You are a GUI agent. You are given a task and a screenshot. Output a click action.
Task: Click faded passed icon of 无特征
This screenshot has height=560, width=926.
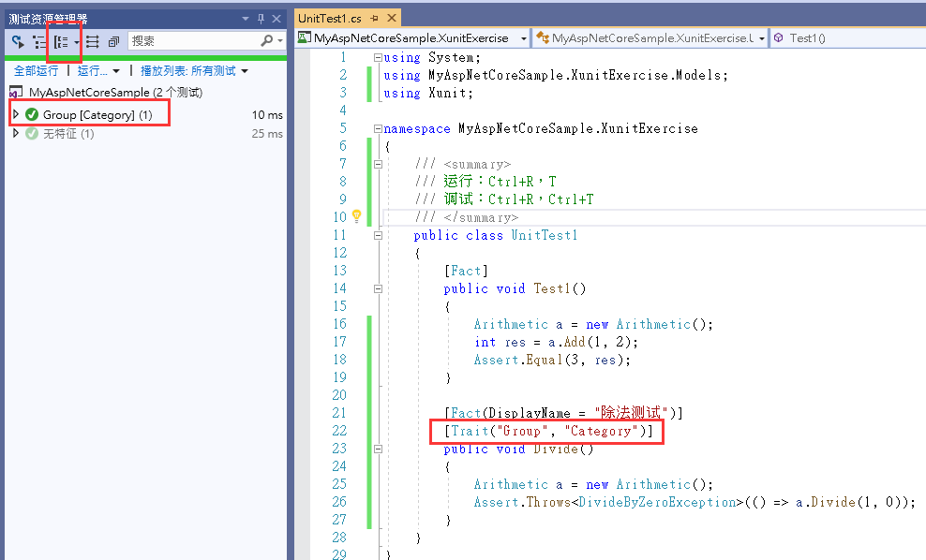(32, 133)
